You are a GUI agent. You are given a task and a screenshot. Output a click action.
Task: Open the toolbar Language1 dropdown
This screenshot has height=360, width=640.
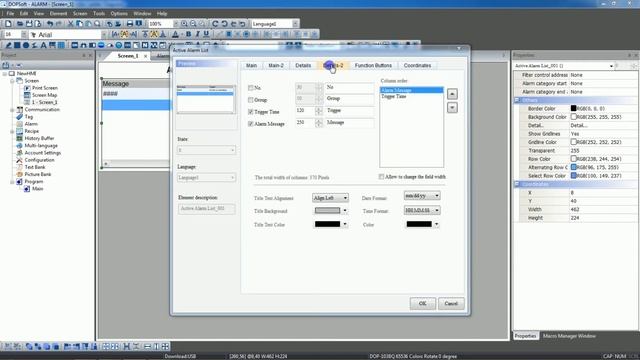(x=295, y=24)
